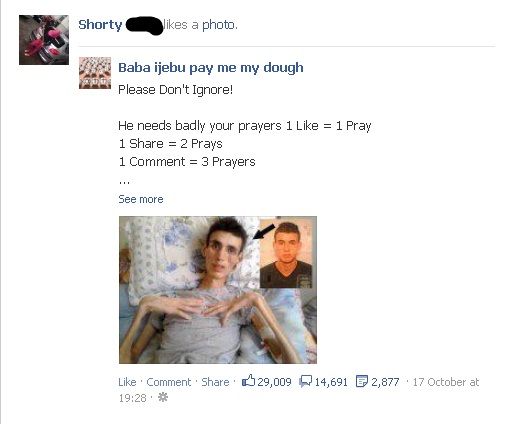Open Shorty's profile picture
The height and width of the screenshot is (424, 528).
[x=44, y=40]
